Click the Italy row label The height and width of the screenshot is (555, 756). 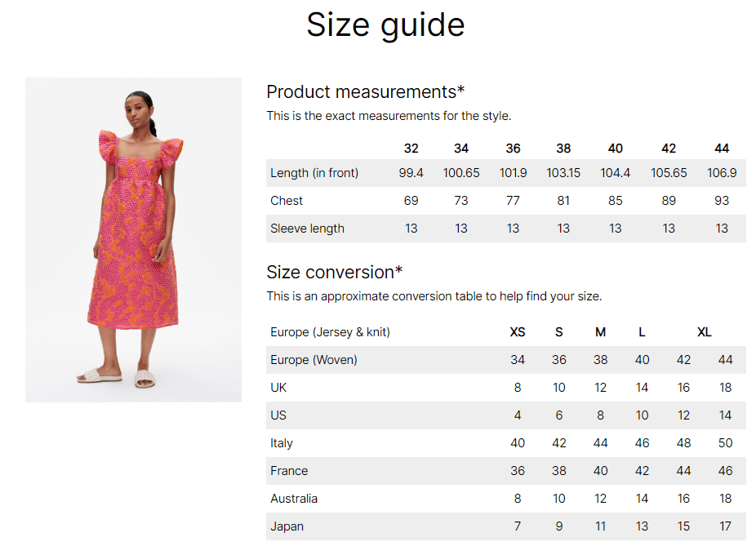click(x=282, y=443)
